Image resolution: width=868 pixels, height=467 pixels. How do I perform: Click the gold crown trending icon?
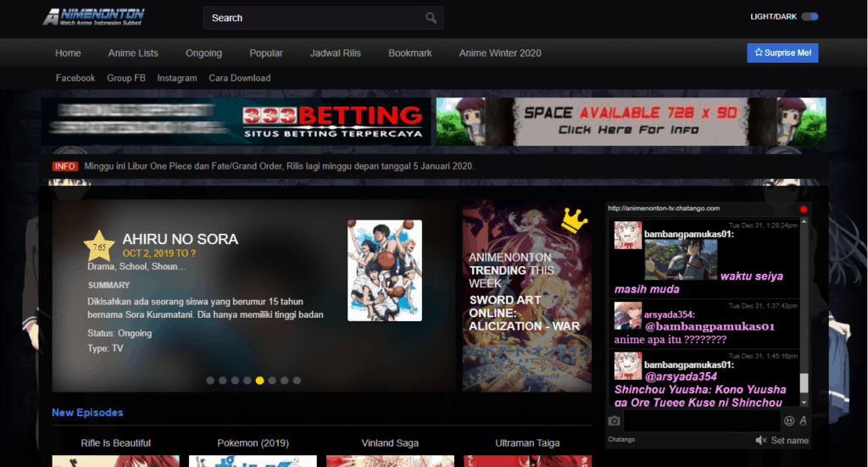pyautogui.click(x=575, y=220)
